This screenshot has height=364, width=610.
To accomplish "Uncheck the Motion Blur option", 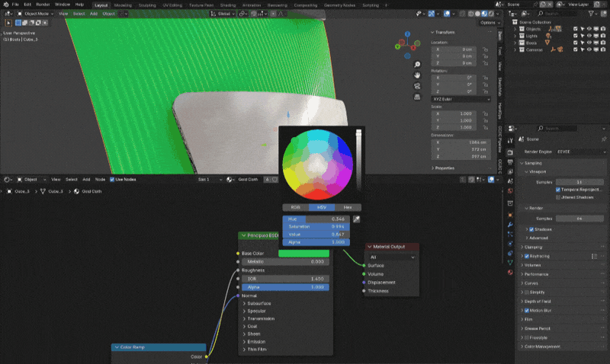I will click(526, 310).
